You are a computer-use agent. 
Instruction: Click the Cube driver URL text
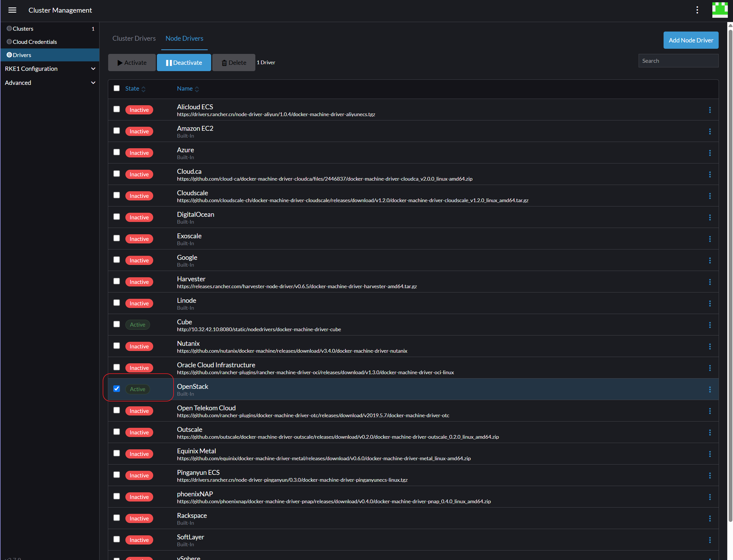click(x=259, y=329)
